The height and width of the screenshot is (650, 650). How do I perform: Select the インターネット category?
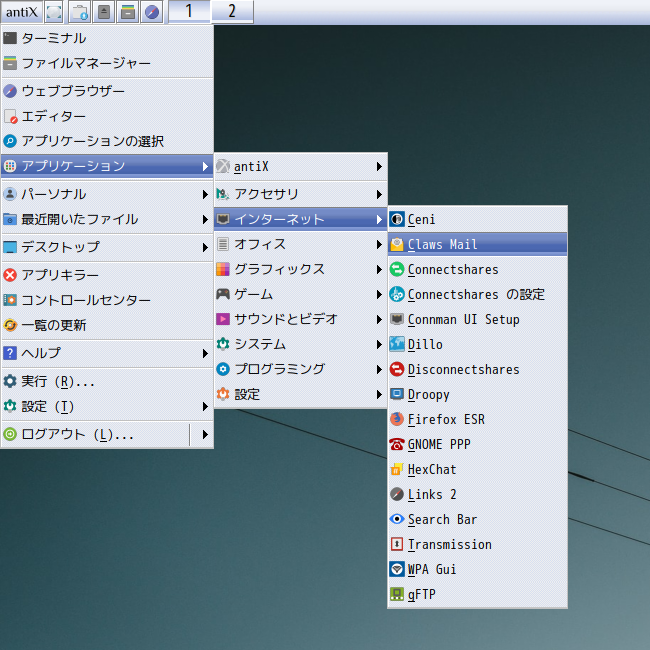(x=301, y=219)
